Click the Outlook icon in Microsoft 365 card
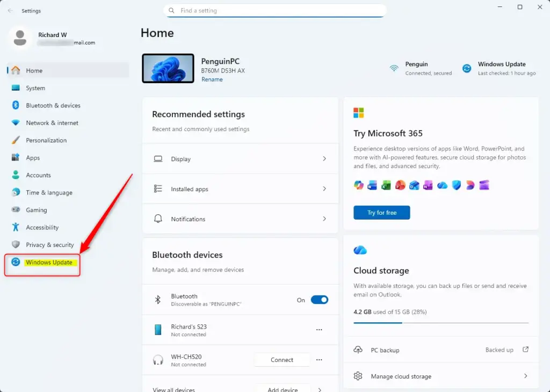Image resolution: width=550 pixels, height=392 pixels. [x=414, y=185]
